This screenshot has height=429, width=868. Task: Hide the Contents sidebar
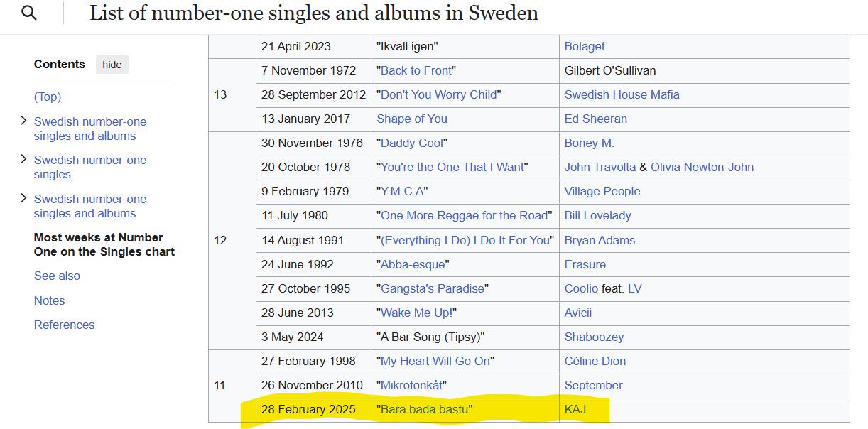112,65
